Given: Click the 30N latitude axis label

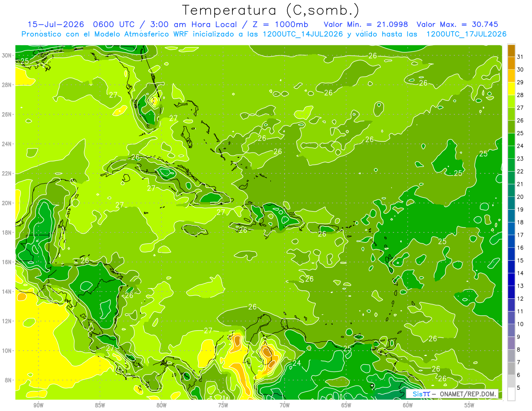Looking at the screenshot, I should coord(7,55).
